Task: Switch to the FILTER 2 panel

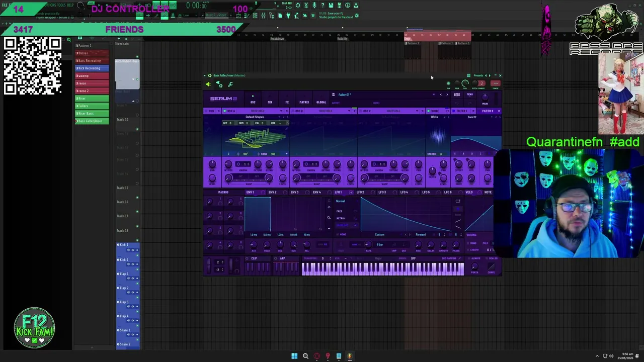Action: coord(488,111)
